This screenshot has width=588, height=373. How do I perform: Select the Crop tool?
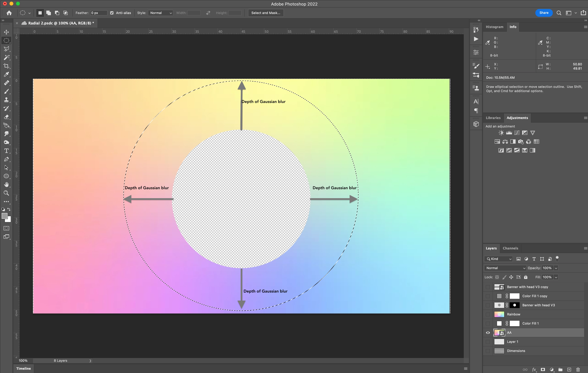[6, 66]
